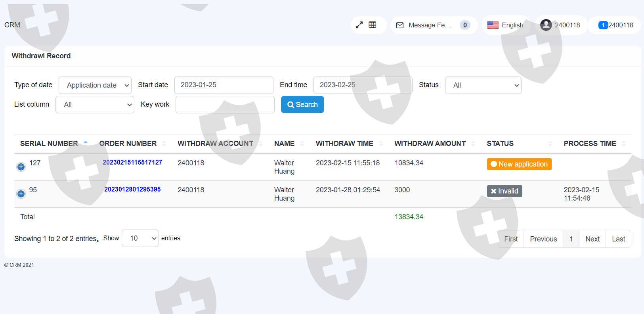Open the Message Feedback menu
Viewport: 644px width, 314px height.
[434, 25]
